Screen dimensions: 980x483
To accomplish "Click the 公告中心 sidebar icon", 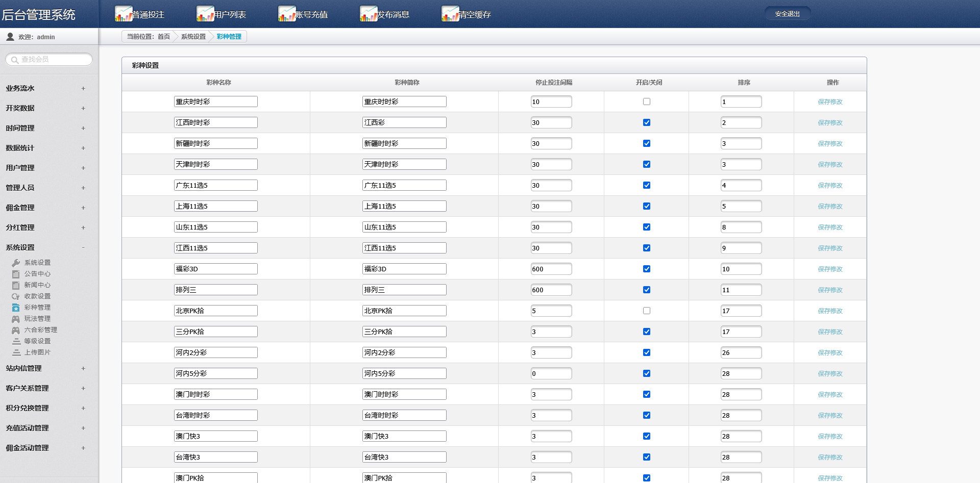I will coord(16,274).
